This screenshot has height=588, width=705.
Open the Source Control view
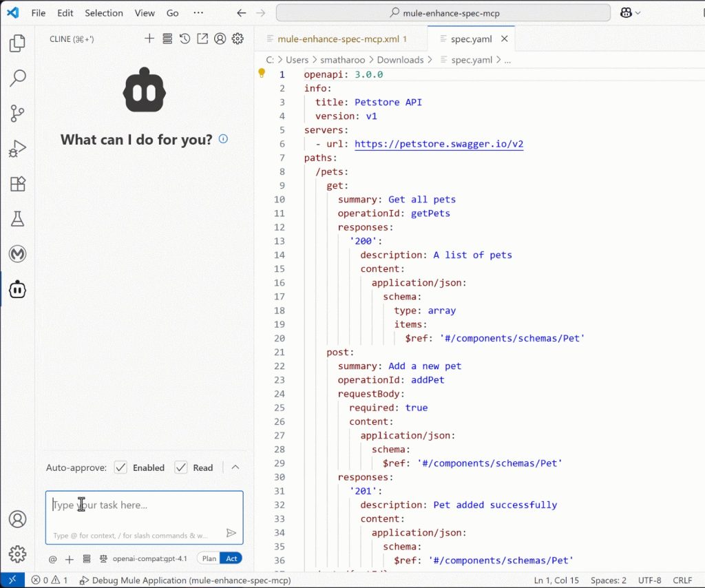coord(17,114)
